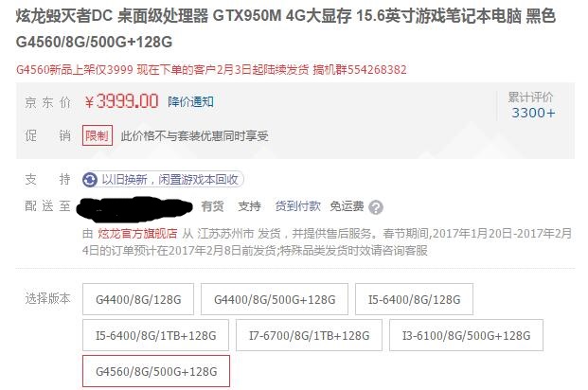Click the red G4560 promo text
This screenshot has width=588, height=390.
[x=211, y=70]
